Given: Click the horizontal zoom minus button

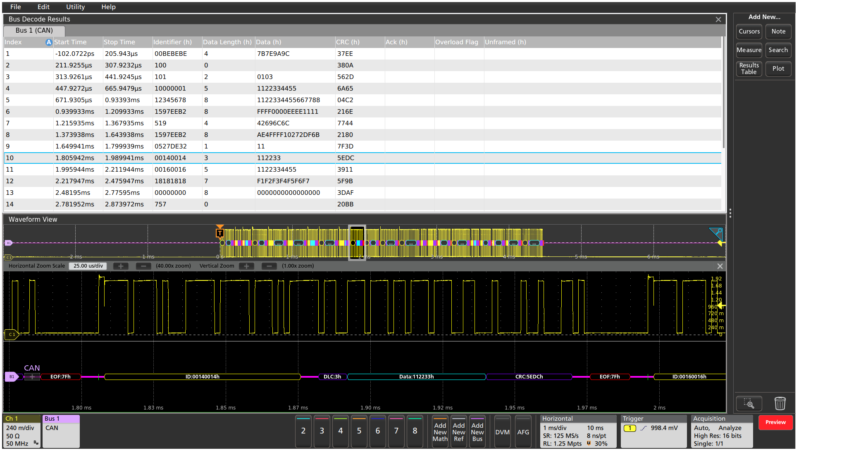Looking at the screenshot, I should (143, 266).
